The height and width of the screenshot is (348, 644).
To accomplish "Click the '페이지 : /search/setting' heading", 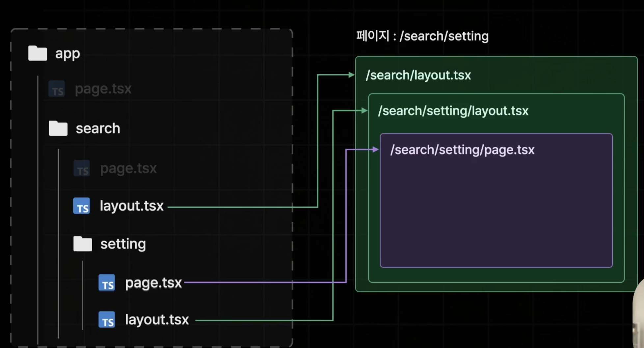I will [x=422, y=36].
